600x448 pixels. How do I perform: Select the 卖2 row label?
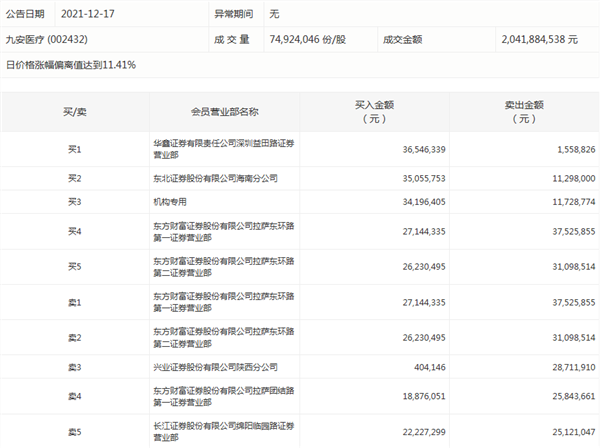pos(75,338)
